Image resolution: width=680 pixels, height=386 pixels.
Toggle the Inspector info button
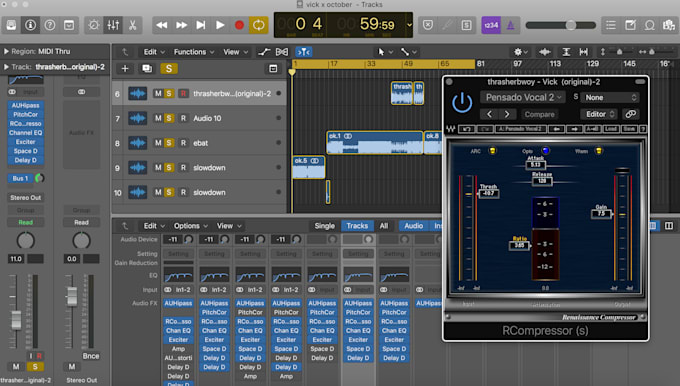click(x=30, y=25)
